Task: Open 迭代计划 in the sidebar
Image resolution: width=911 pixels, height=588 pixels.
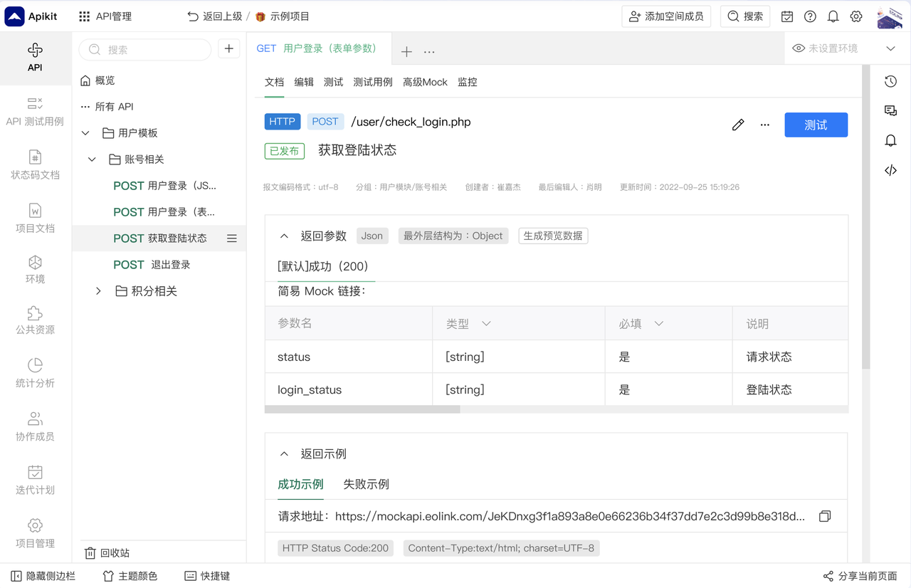Action: pos(34,478)
